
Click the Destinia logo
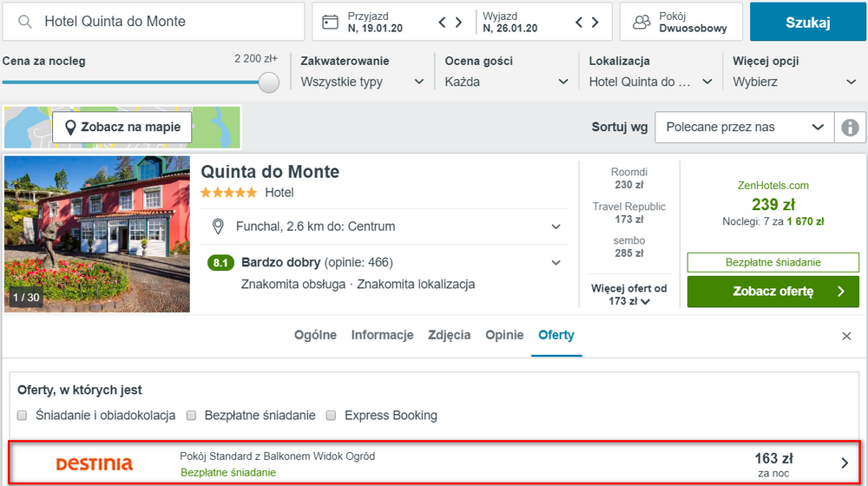pyautogui.click(x=95, y=463)
